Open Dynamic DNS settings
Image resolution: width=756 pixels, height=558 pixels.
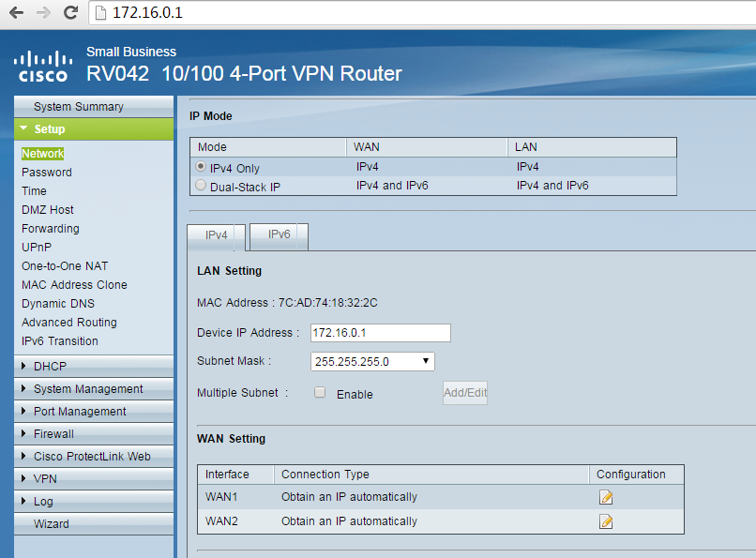tap(58, 304)
